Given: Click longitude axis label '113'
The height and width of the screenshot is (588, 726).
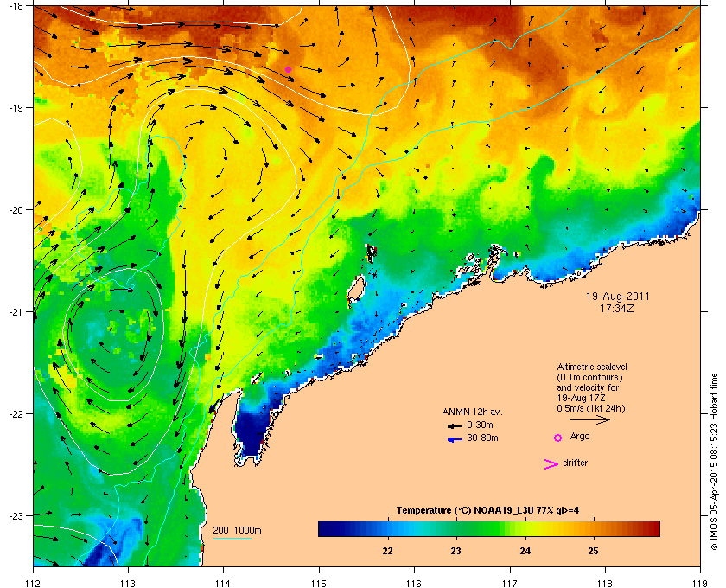Looking at the screenshot, I should (128, 583).
